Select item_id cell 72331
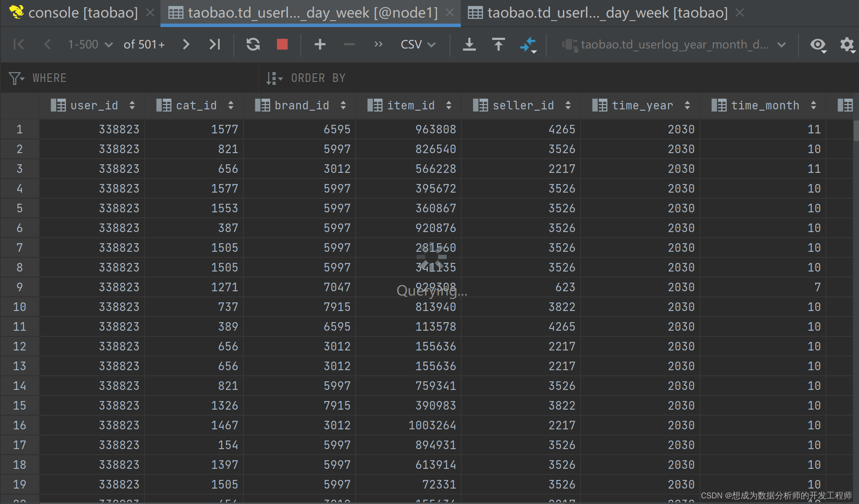 coord(409,484)
